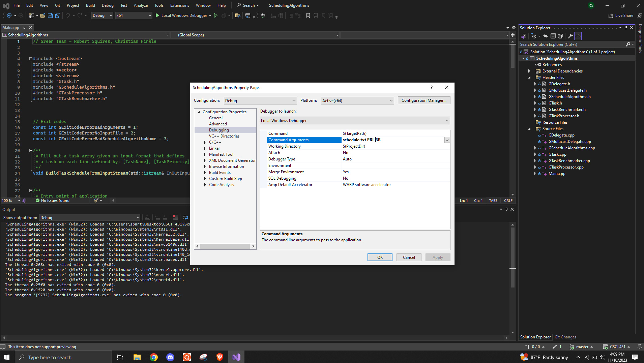Click OK in the Property Pages dialog
644x363 pixels.
[x=380, y=257]
